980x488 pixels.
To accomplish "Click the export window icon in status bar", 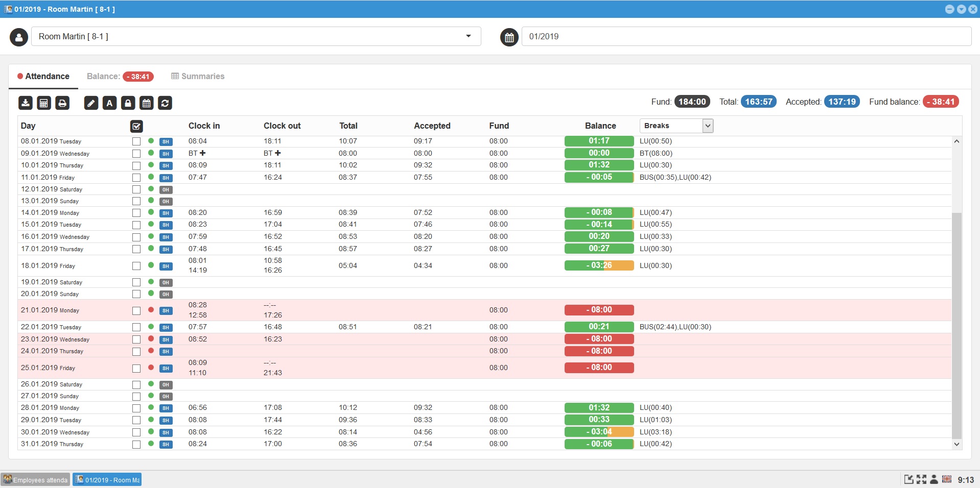I will [x=909, y=479].
